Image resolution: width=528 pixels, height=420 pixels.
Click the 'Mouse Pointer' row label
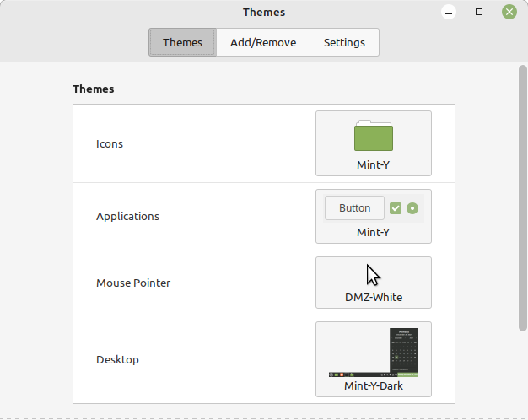[133, 283]
